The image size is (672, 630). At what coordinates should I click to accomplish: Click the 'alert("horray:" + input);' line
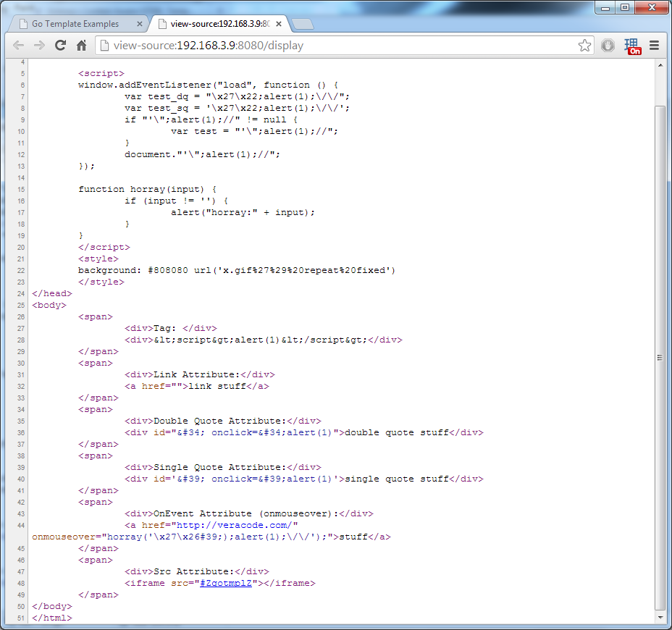pyautogui.click(x=243, y=213)
